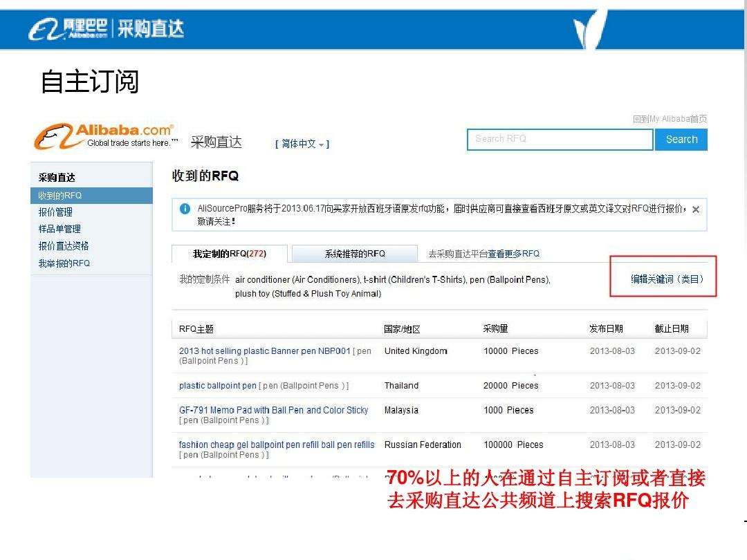Click 采购直达 sidebar heading
This screenshot has width=747, height=560.
point(57,178)
